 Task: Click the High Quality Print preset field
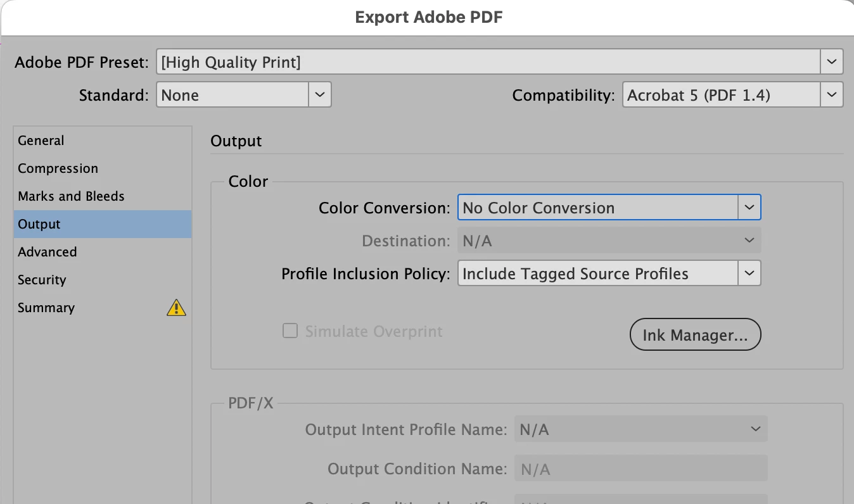pyautogui.click(x=488, y=62)
